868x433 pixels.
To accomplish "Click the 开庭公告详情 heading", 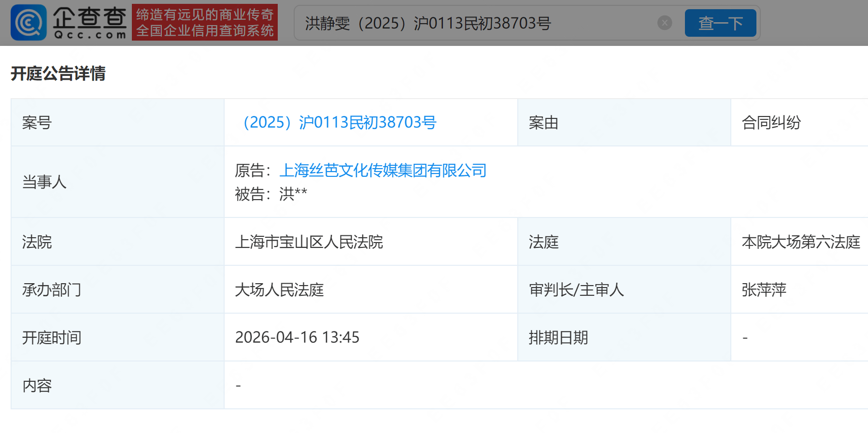I will (58, 73).
